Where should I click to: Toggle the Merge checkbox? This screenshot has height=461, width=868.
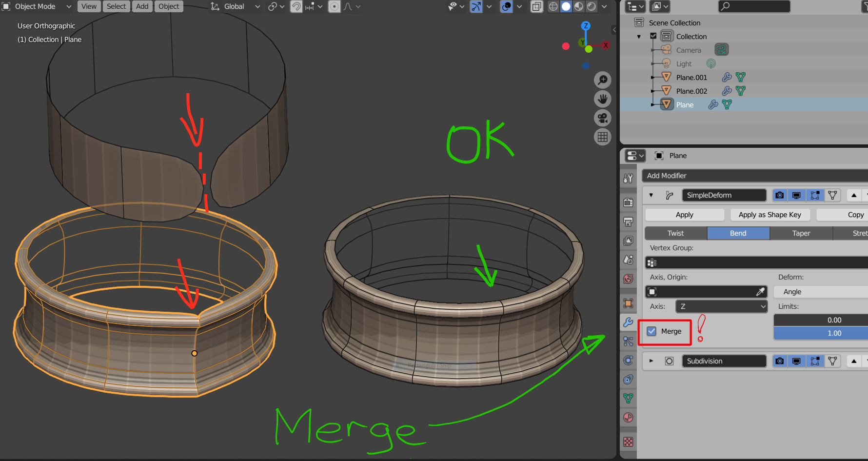651,331
